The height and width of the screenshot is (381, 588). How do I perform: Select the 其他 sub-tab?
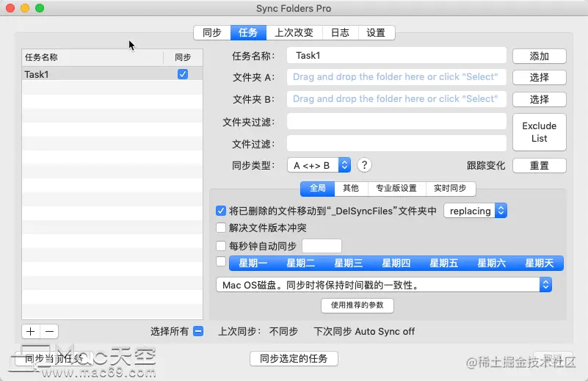[x=351, y=189]
